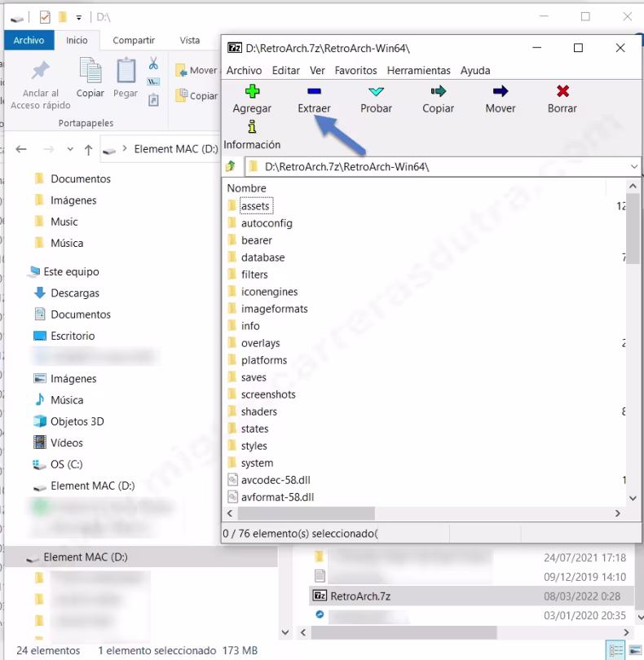
Task: Open the Compartir ribbon tab
Action: [134, 40]
